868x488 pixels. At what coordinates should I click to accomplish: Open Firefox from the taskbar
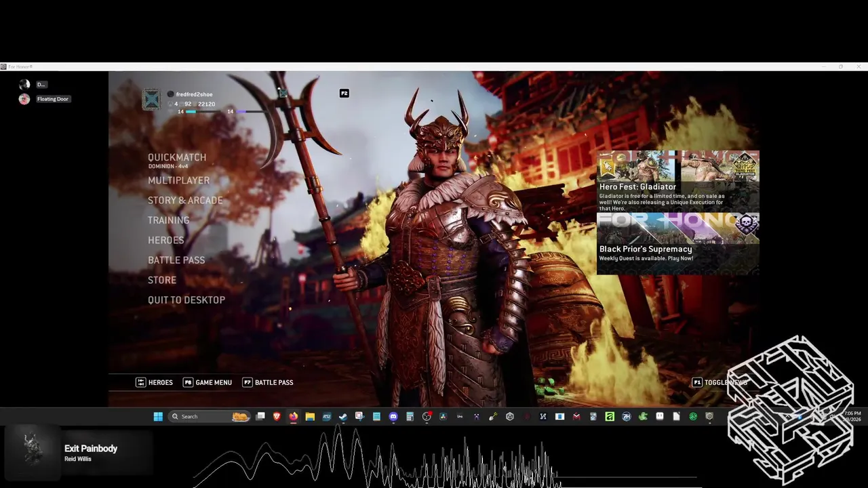pos(293,416)
